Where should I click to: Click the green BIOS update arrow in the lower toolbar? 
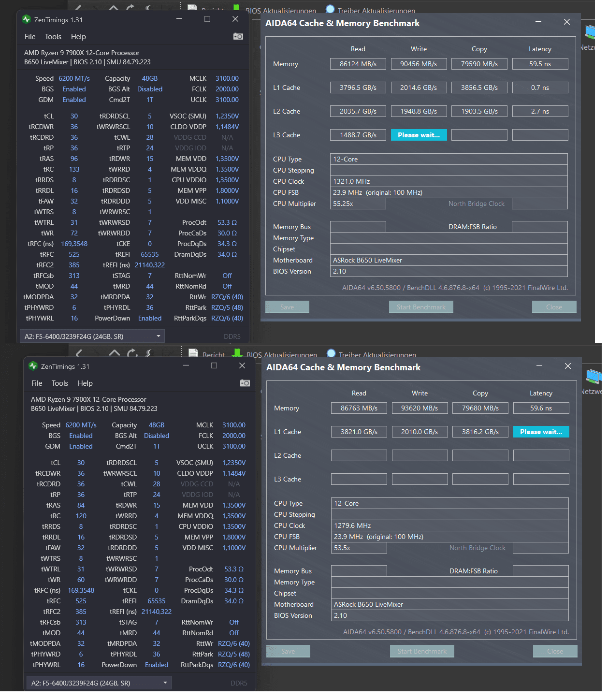[x=237, y=353]
